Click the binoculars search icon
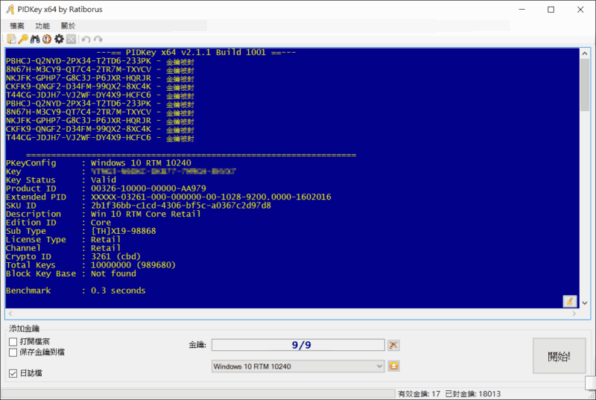 tap(35, 39)
